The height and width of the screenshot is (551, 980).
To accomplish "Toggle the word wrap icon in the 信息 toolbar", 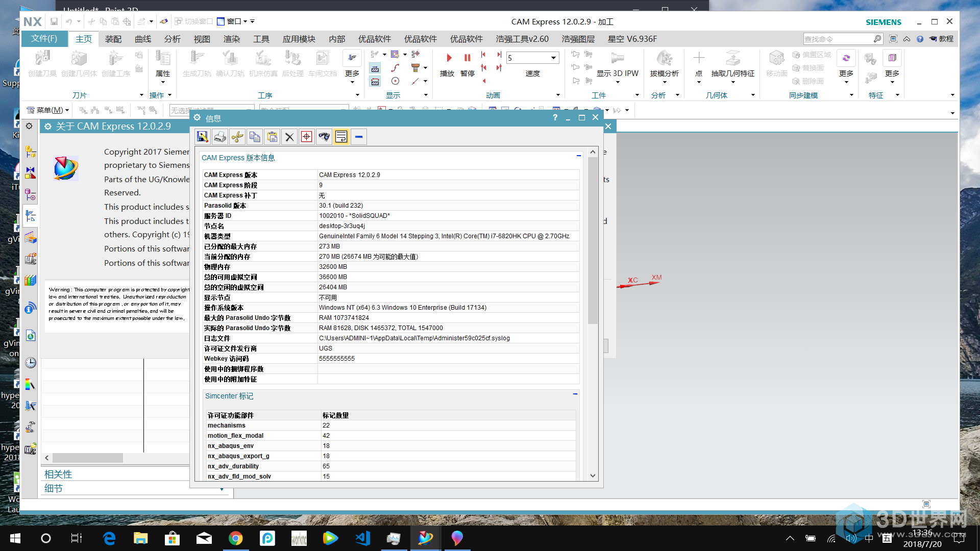I will tap(341, 137).
